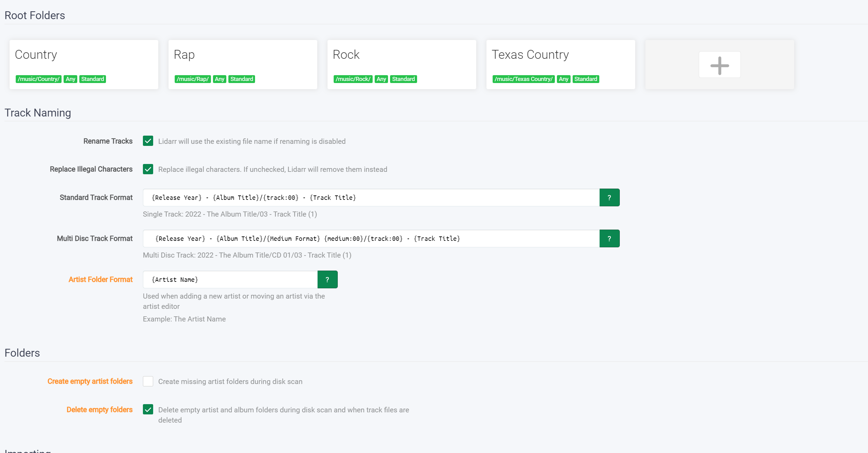This screenshot has width=868, height=453.
Task: Click the Any badge under Country
Action: coord(70,79)
